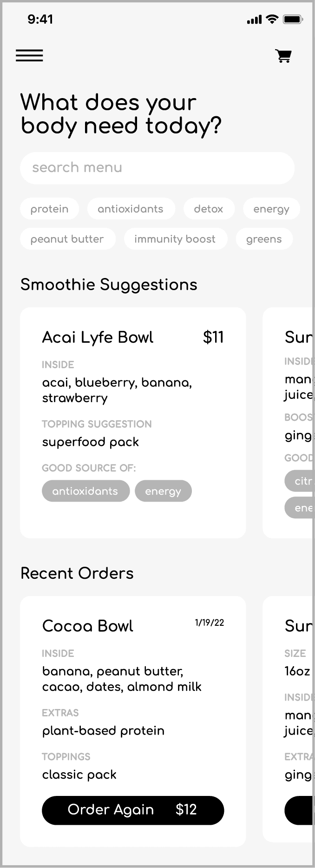Order the Cocoa Bowl again
Image resolution: width=315 pixels, height=868 pixels.
point(133,810)
